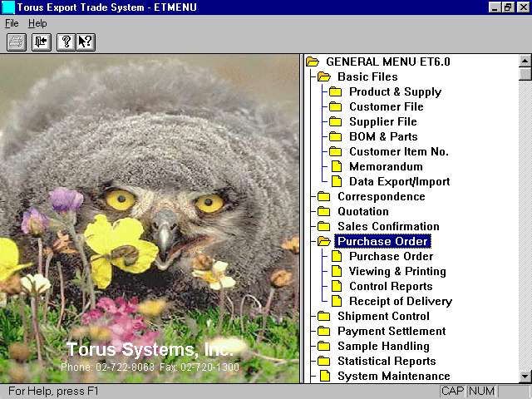The height and width of the screenshot is (399, 532).
Task: Click the highlighted Purchase Order label
Action: [382, 241]
